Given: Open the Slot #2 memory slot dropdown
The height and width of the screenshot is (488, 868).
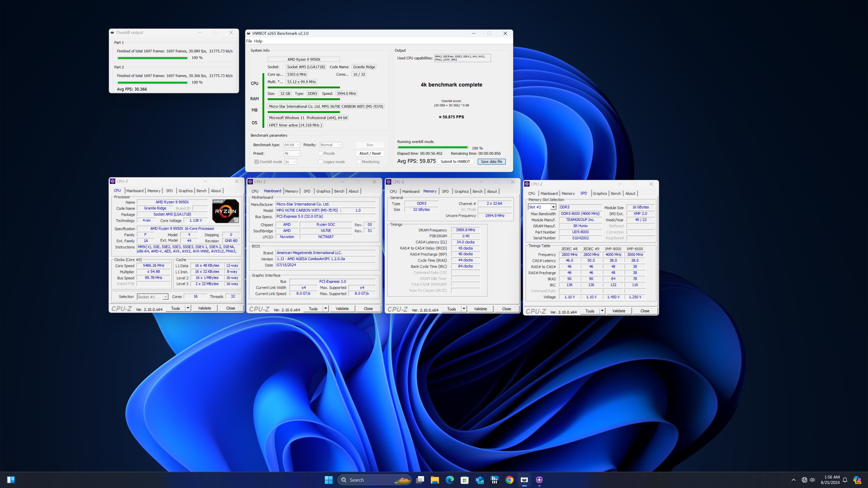Looking at the screenshot, I should (x=542, y=207).
